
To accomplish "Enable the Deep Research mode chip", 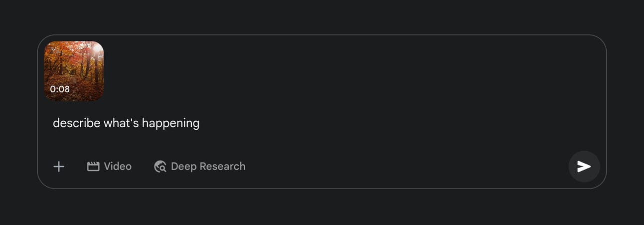I will (x=200, y=167).
